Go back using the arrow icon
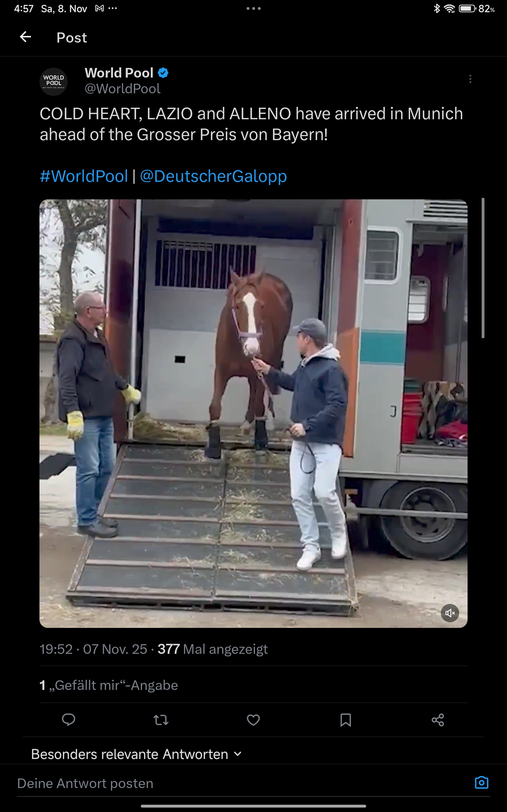This screenshot has height=812, width=507. coord(25,37)
